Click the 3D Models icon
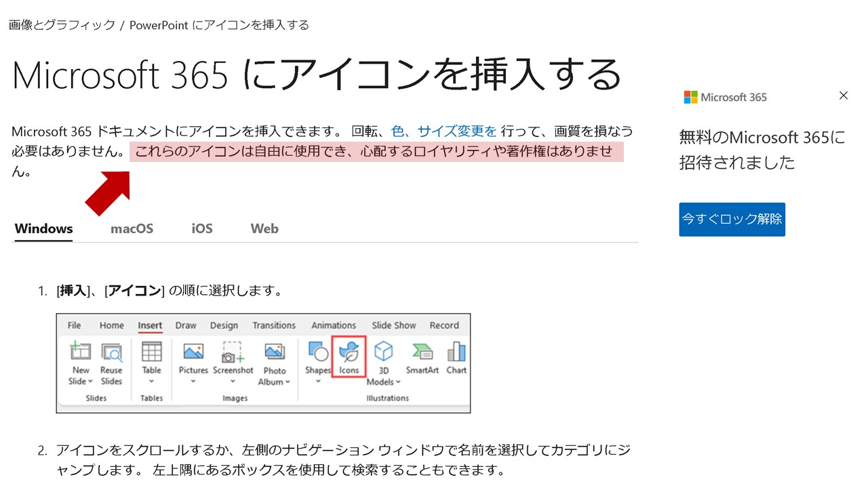 tap(384, 361)
